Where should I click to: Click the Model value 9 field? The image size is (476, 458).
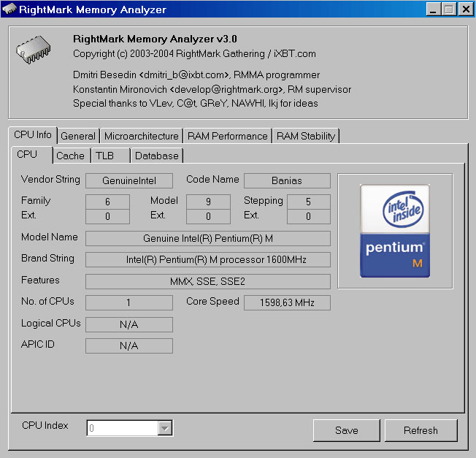pyautogui.click(x=208, y=202)
